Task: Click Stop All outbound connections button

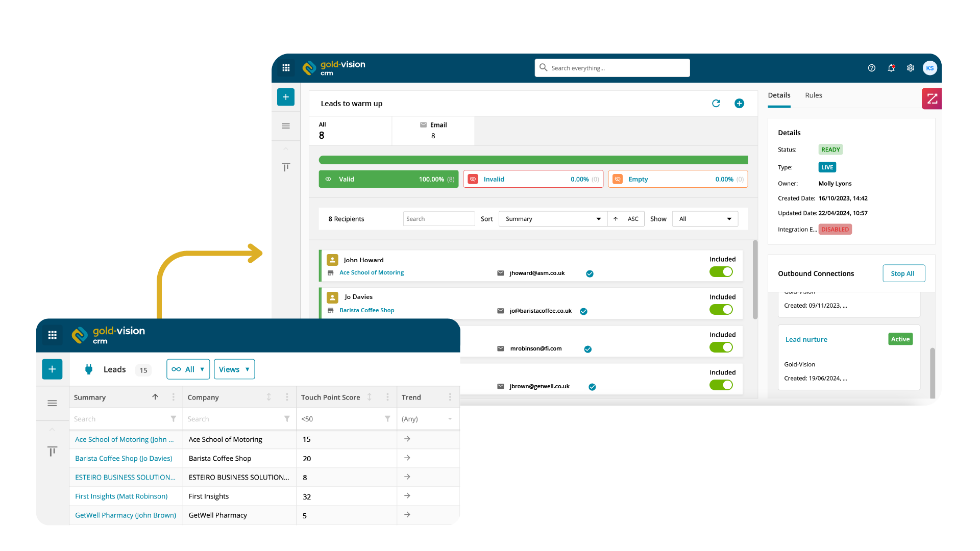Action: pyautogui.click(x=902, y=272)
